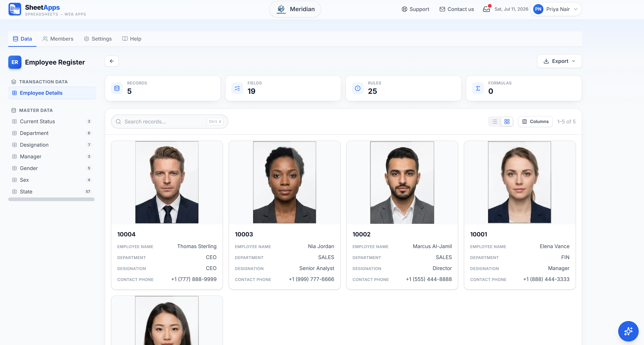Click the table icon beside Department
644x345 pixels.
(14, 133)
